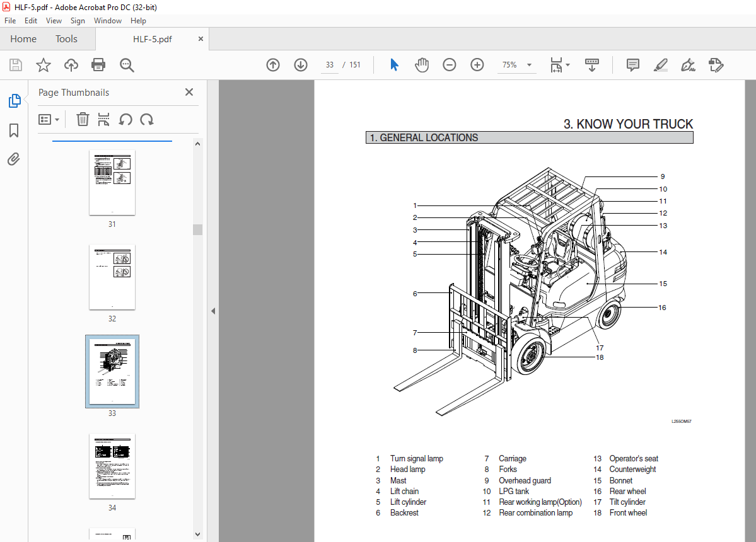Choose the Selection arrow tool
The image size is (756, 542).
coord(394,64)
